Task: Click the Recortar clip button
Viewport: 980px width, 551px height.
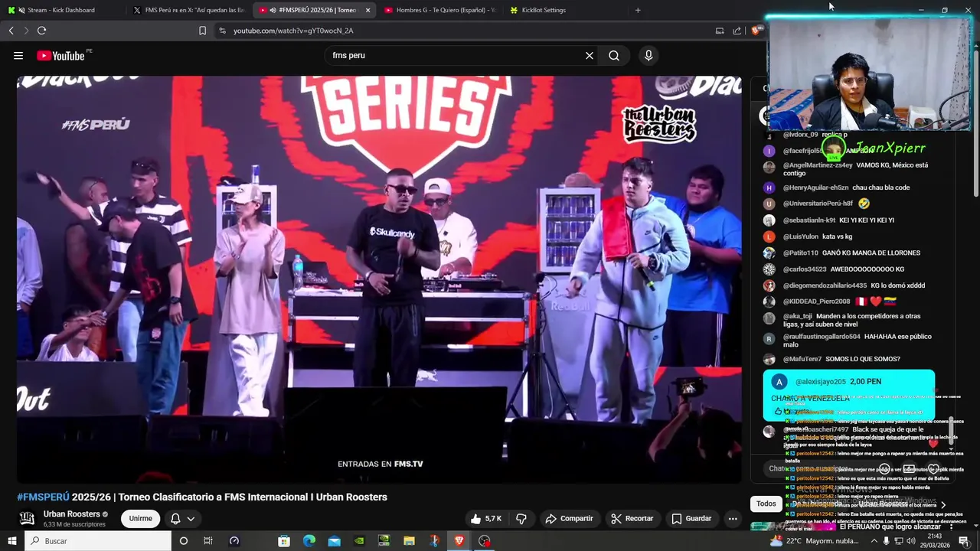Action: click(632, 519)
